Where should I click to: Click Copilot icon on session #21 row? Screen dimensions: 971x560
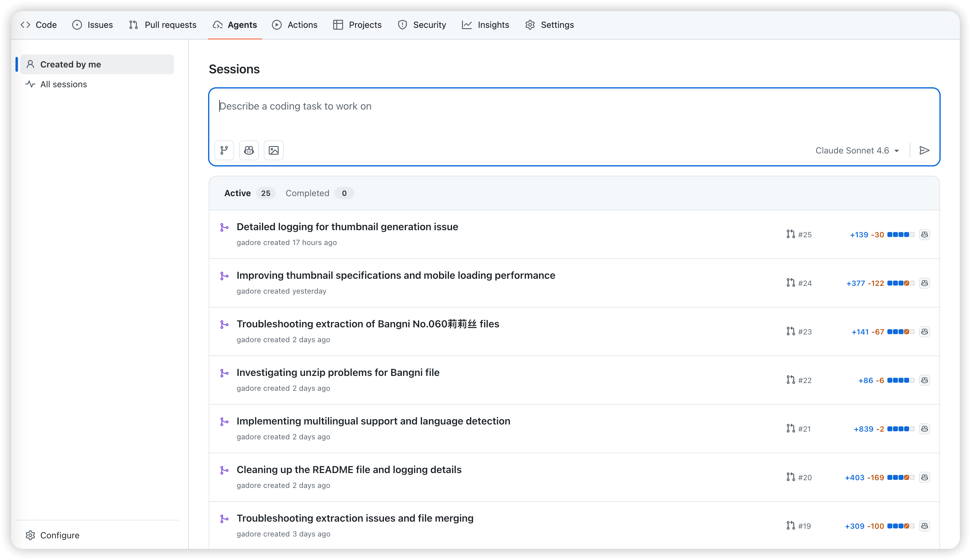(x=925, y=429)
